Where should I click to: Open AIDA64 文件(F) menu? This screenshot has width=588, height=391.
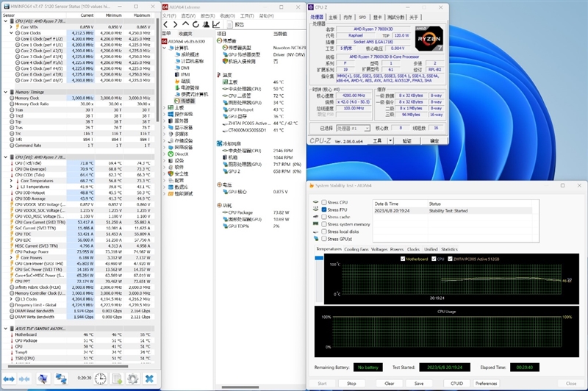click(169, 15)
